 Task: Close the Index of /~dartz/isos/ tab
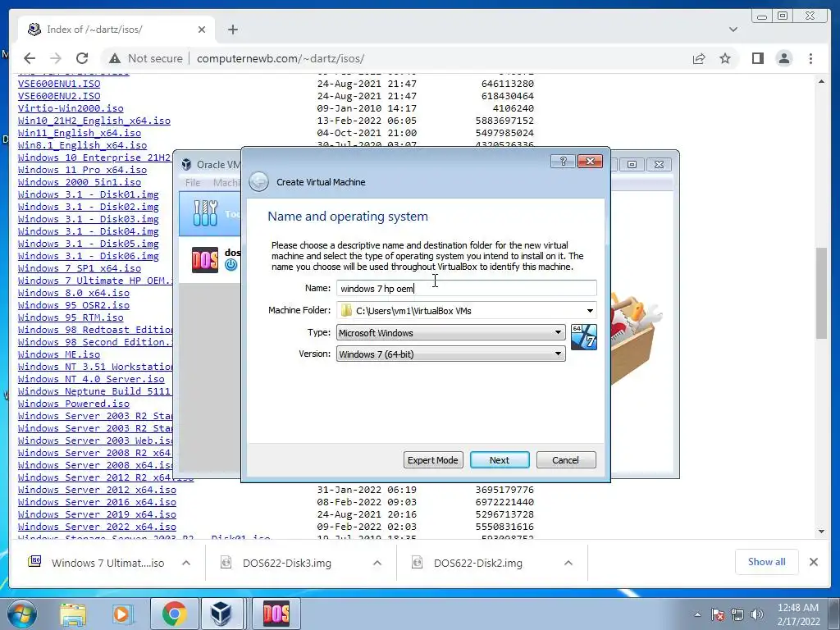202,30
